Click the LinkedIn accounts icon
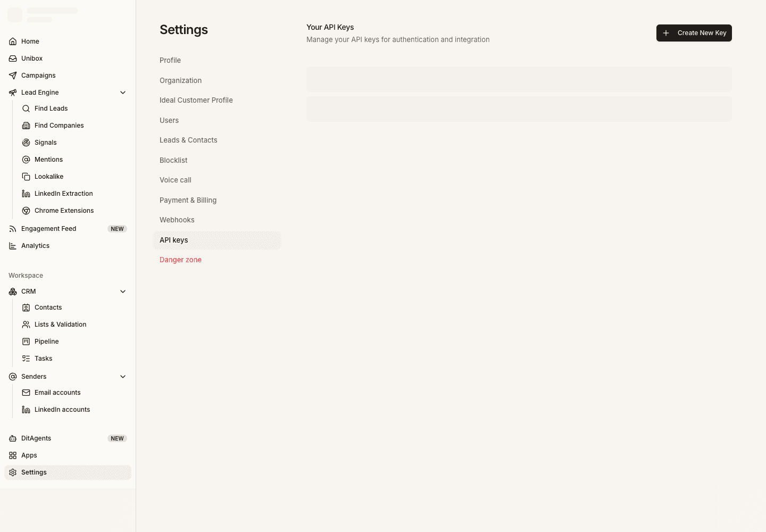 (26, 410)
